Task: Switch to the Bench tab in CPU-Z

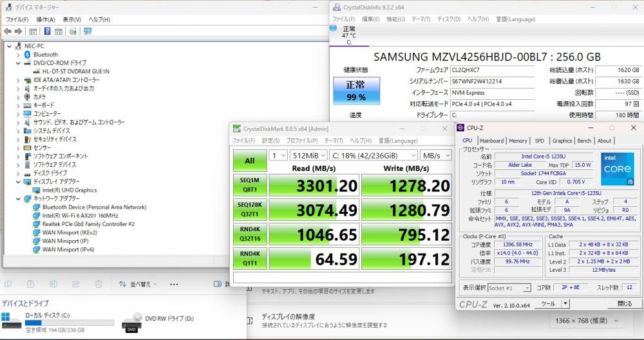Action: click(x=584, y=140)
